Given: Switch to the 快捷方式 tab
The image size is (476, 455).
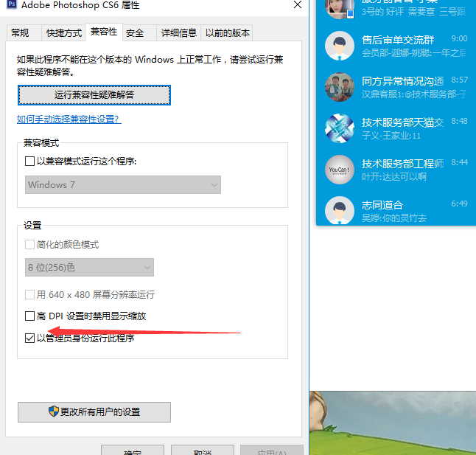Looking at the screenshot, I should coord(64,32).
